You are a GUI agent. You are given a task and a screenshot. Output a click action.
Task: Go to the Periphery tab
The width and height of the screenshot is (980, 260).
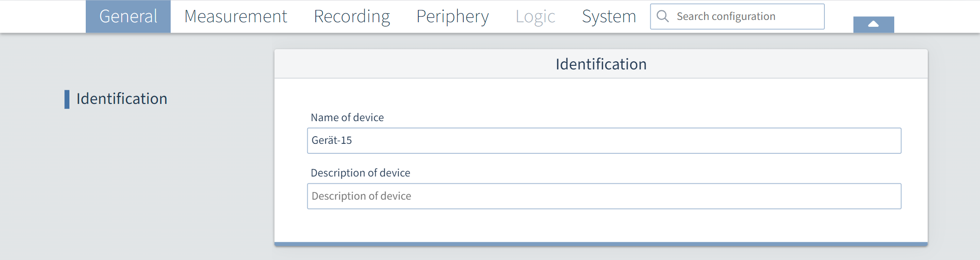[452, 16]
